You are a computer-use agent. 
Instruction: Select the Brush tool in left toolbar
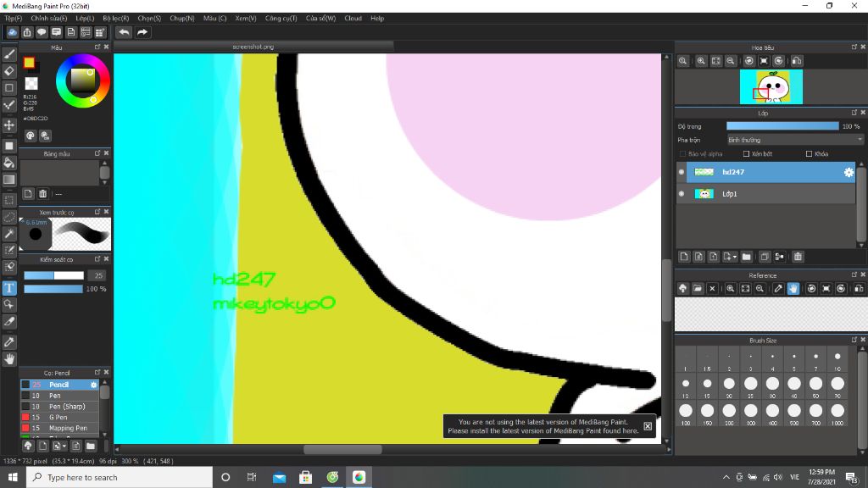[x=9, y=54]
